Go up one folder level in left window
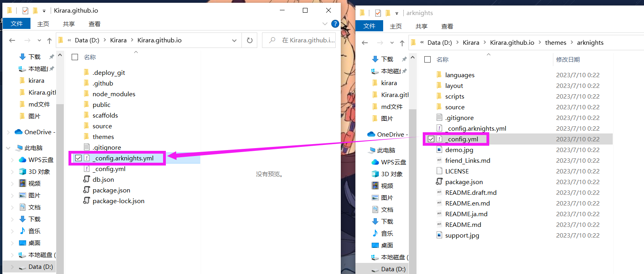 tap(49, 40)
